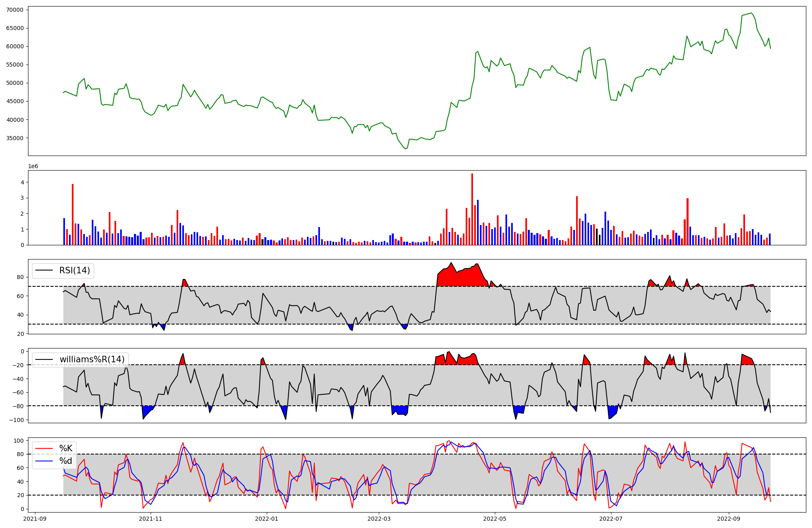812x528 pixels.
Task: Click the blue %d legend line sample
Action: click(44, 461)
